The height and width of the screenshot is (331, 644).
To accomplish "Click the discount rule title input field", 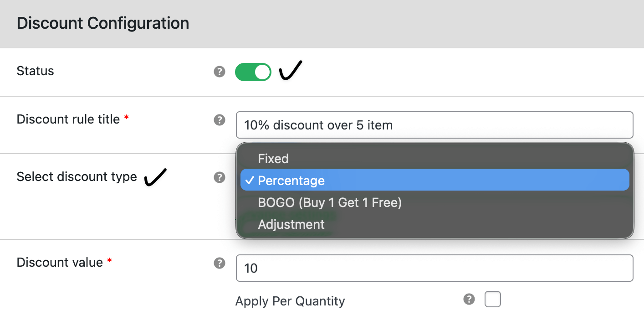I will point(434,125).
